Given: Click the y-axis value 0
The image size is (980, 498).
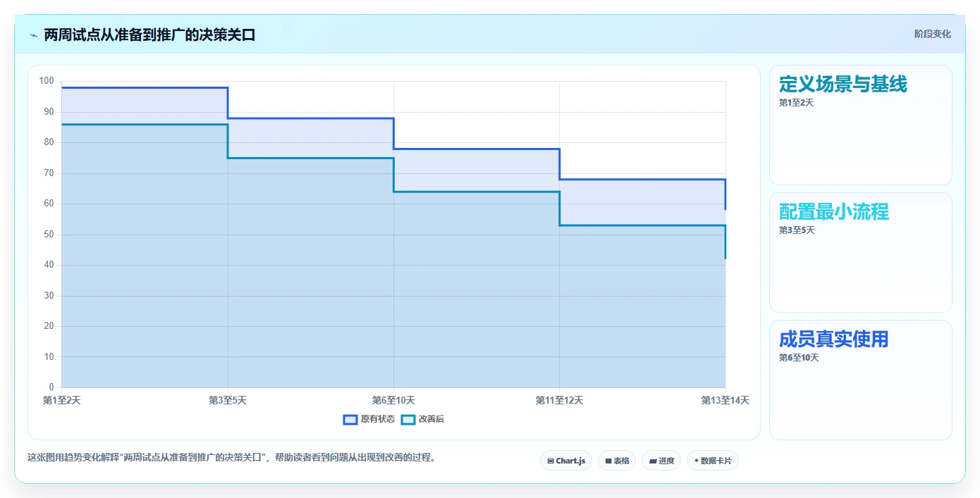Looking at the screenshot, I should (51, 387).
